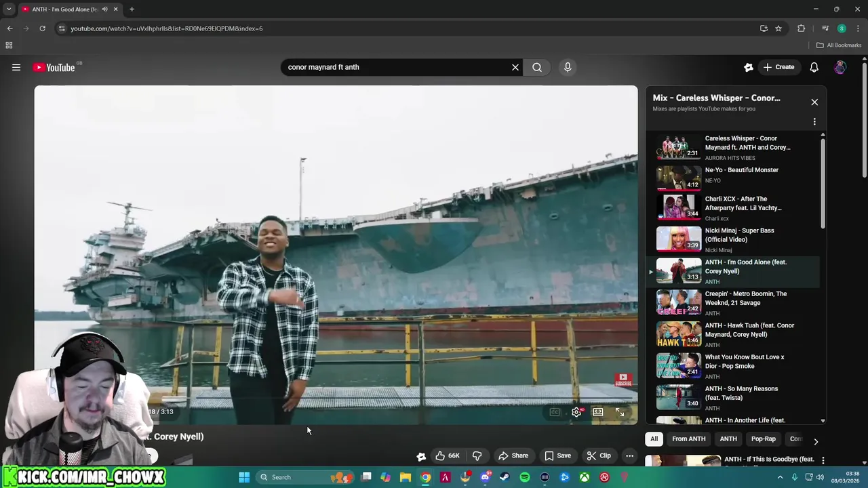Open Spotify from taskbar
Screen dimensions: 868x488
tap(525, 477)
